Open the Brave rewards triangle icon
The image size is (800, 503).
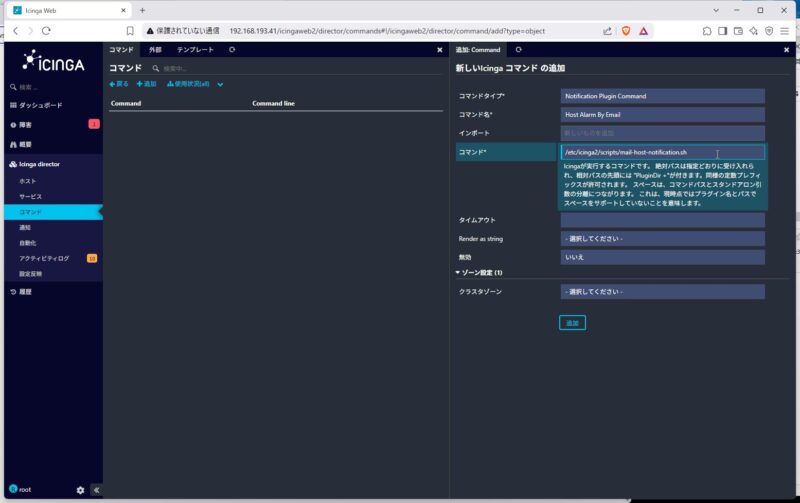pyautogui.click(x=643, y=31)
